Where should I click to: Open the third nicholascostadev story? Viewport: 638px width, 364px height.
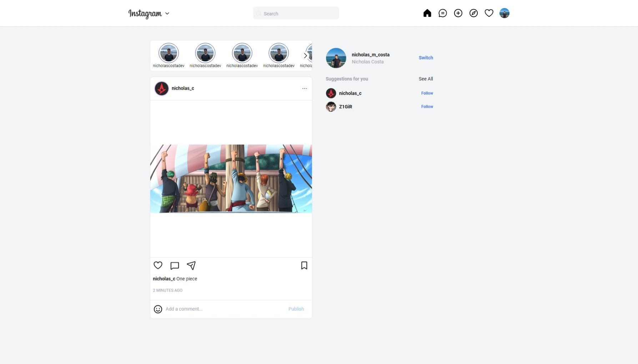242,56
